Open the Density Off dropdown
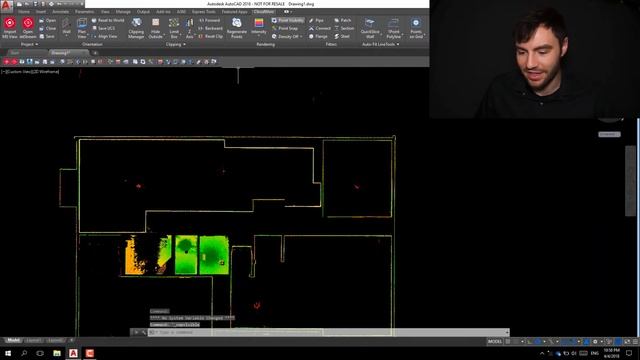This screenshot has height=360, width=640. (x=287, y=36)
